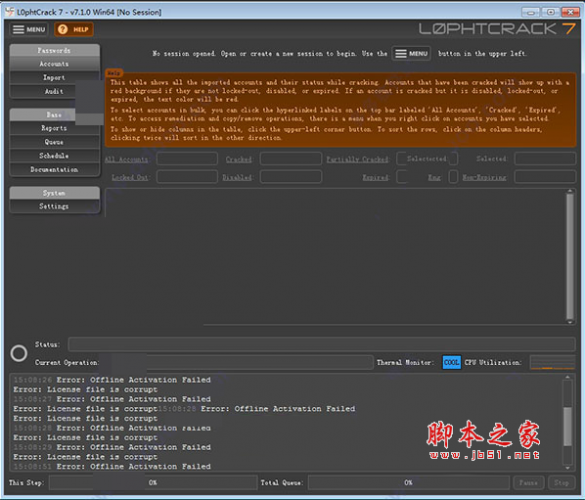Image resolution: width=585 pixels, height=500 pixels.
Task: Click the Disabled hyperlink
Action: point(237,177)
